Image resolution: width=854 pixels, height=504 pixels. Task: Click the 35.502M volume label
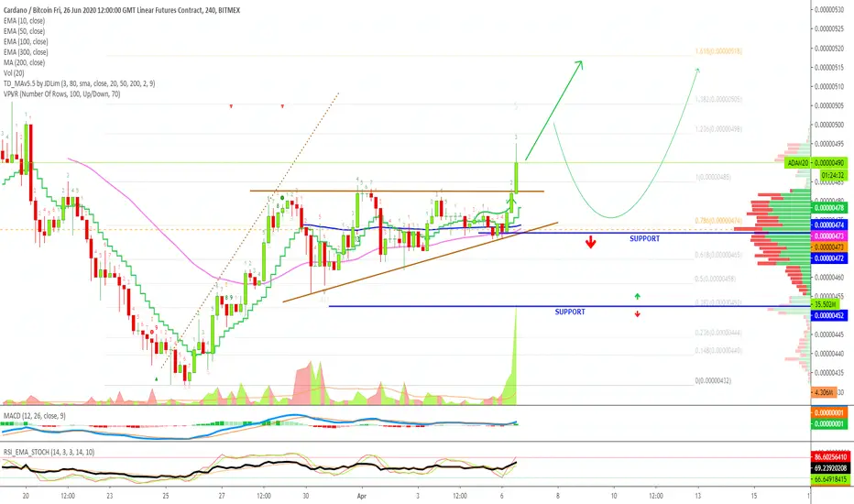[x=826, y=304]
